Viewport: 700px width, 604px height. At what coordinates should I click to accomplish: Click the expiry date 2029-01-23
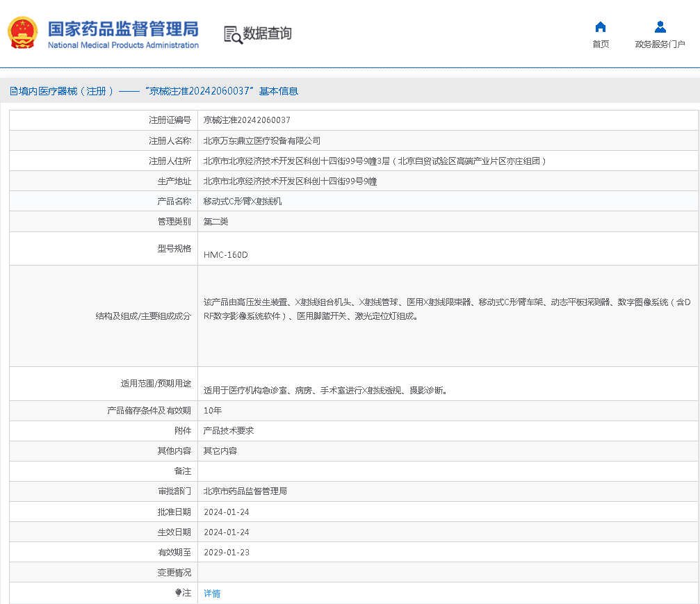pyautogui.click(x=226, y=553)
